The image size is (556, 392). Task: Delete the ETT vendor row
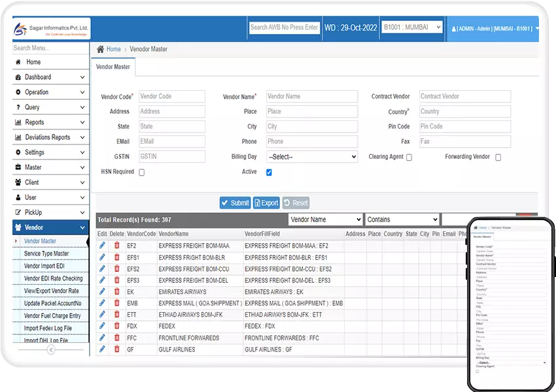click(116, 314)
